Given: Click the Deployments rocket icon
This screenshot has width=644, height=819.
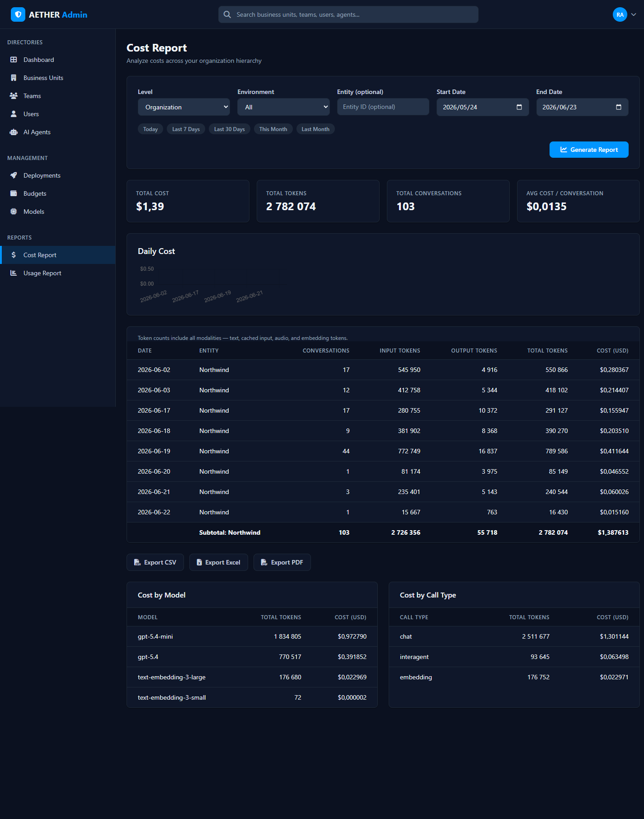Looking at the screenshot, I should point(14,175).
